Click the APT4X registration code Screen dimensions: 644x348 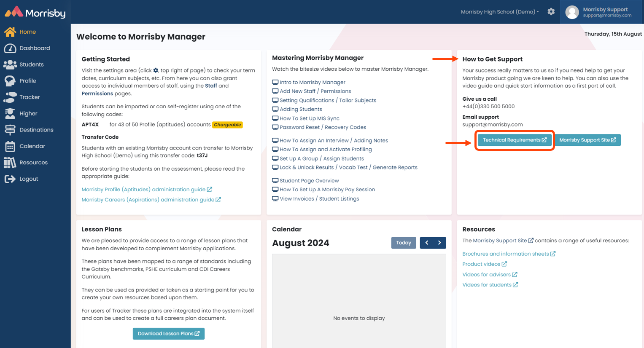point(90,125)
